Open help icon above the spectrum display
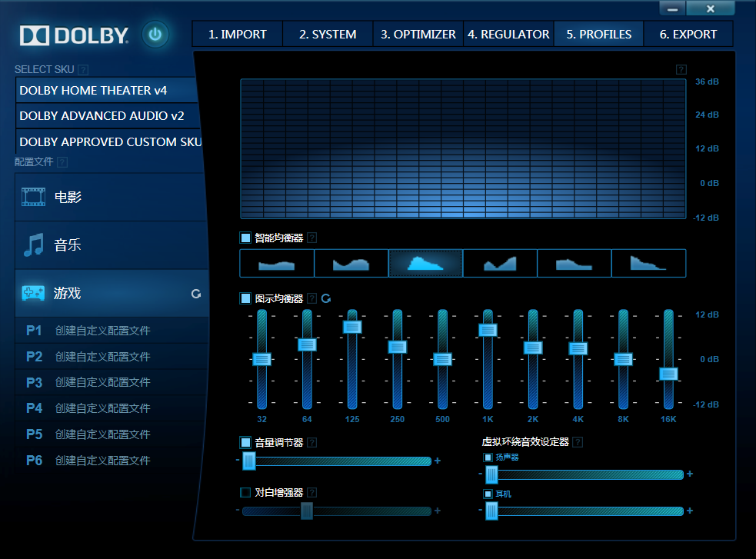 click(681, 70)
